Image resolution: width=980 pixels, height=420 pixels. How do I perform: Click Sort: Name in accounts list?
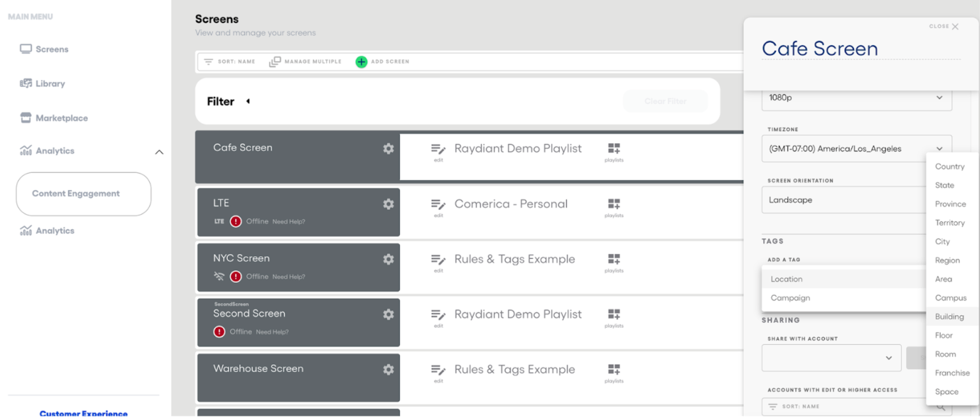[795, 406]
